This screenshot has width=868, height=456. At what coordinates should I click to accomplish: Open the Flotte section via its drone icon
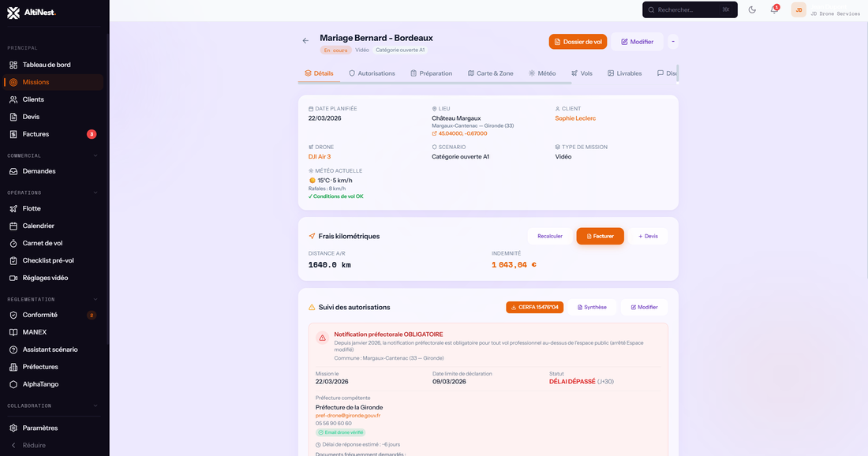pyautogui.click(x=13, y=208)
